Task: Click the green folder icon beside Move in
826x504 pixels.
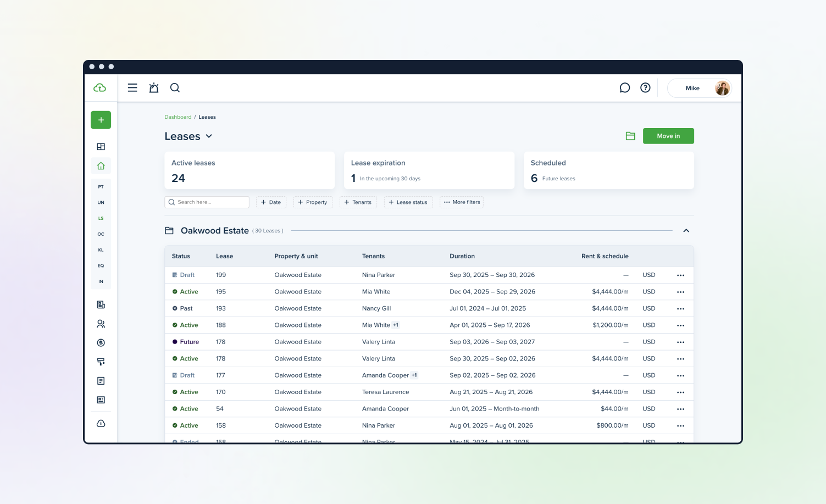Action: point(630,136)
